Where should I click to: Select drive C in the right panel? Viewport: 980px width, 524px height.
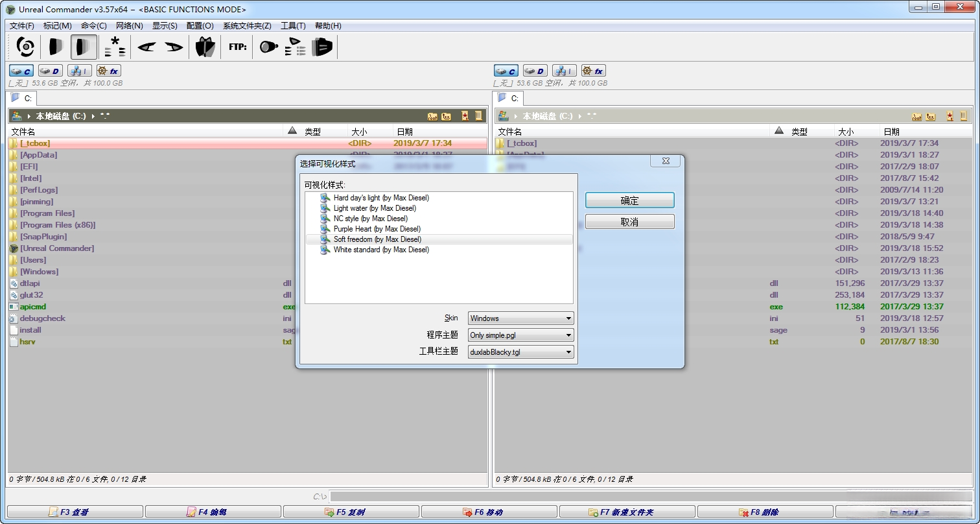point(506,71)
